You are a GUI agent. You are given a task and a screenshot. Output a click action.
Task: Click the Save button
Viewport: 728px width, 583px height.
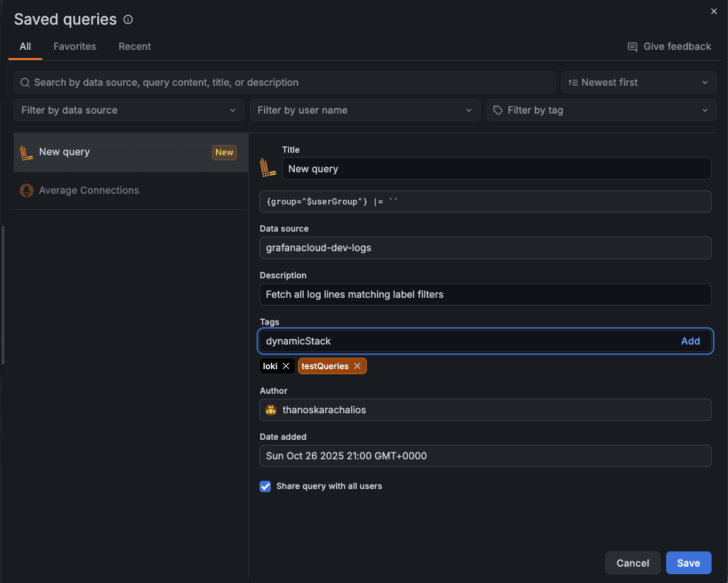pos(688,563)
